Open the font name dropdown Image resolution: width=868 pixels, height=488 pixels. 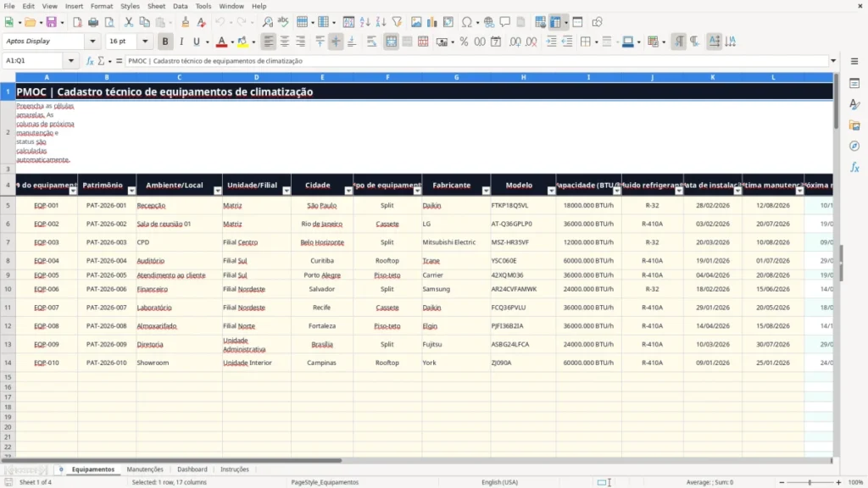(92, 41)
